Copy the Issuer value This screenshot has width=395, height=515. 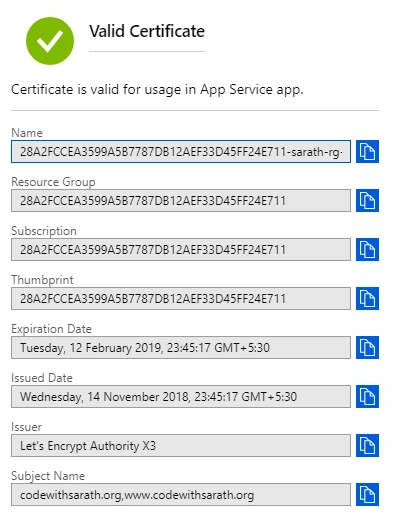coord(367,445)
